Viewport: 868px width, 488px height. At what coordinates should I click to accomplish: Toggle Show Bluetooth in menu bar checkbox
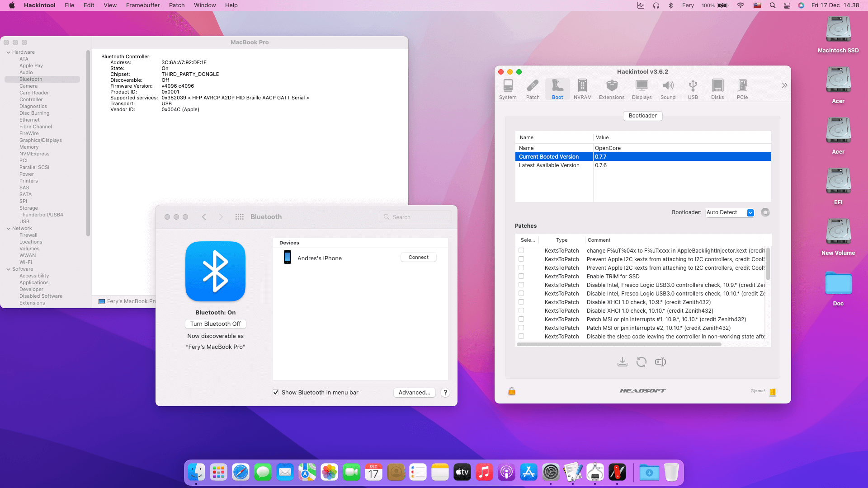click(x=276, y=393)
